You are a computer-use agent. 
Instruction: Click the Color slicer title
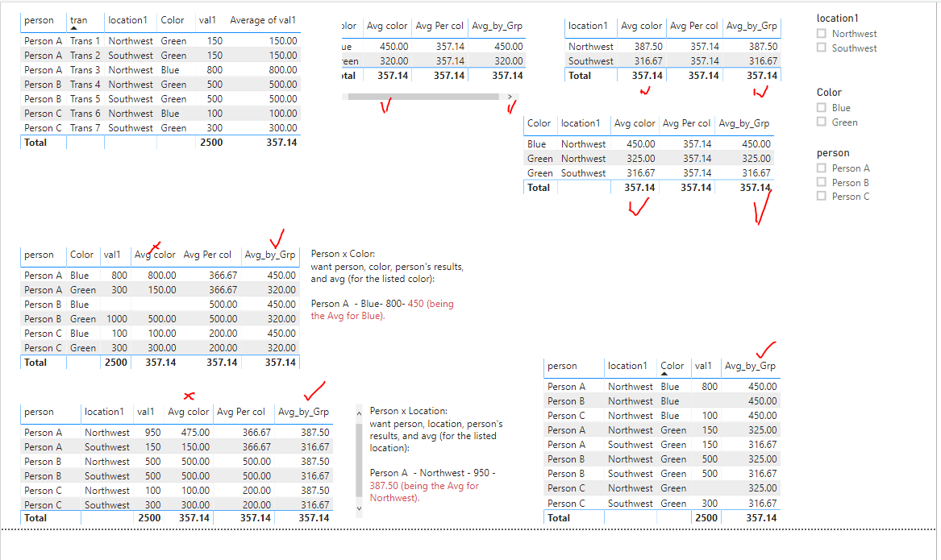(829, 93)
